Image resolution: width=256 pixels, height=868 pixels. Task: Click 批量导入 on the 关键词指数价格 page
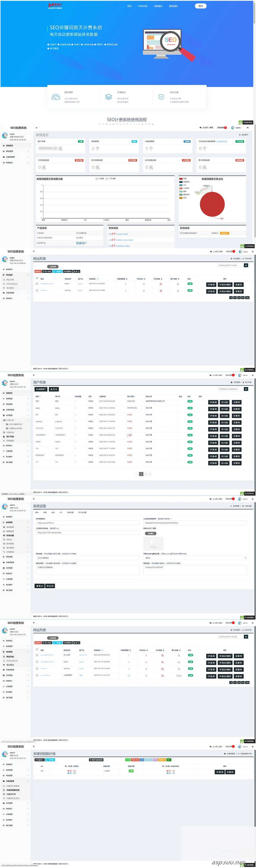click(40, 760)
